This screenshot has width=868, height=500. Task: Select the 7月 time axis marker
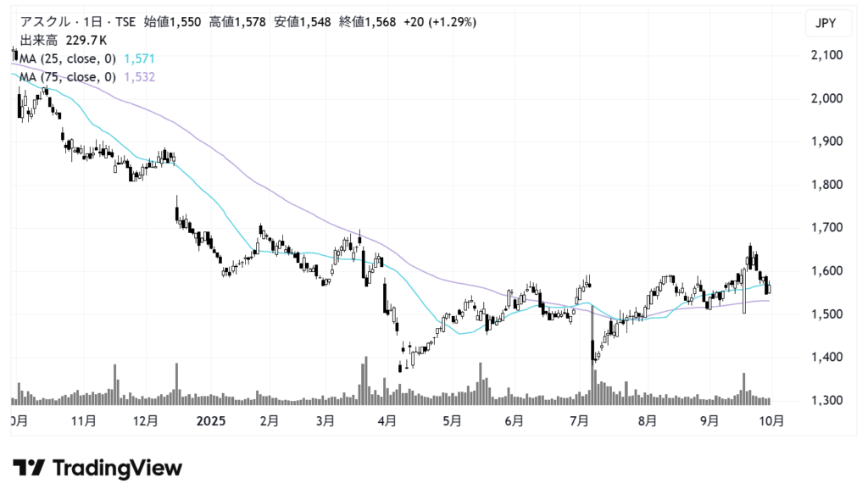(x=580, y=419)
